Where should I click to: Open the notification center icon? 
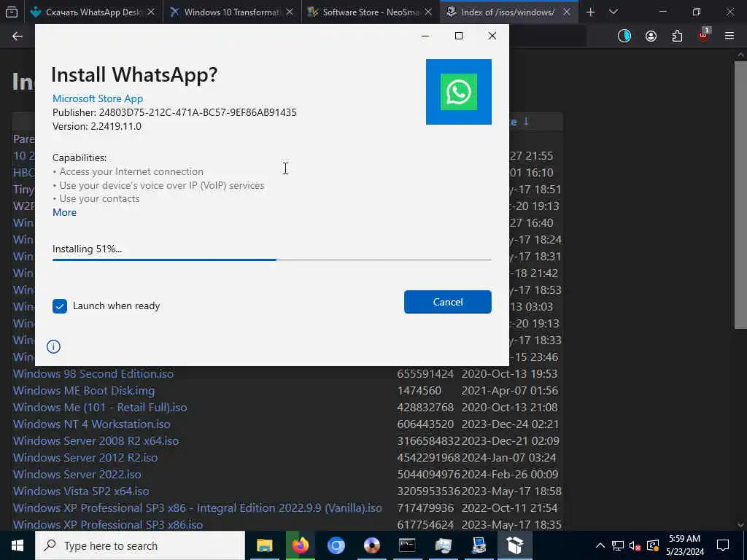click(x=723, y=545)
